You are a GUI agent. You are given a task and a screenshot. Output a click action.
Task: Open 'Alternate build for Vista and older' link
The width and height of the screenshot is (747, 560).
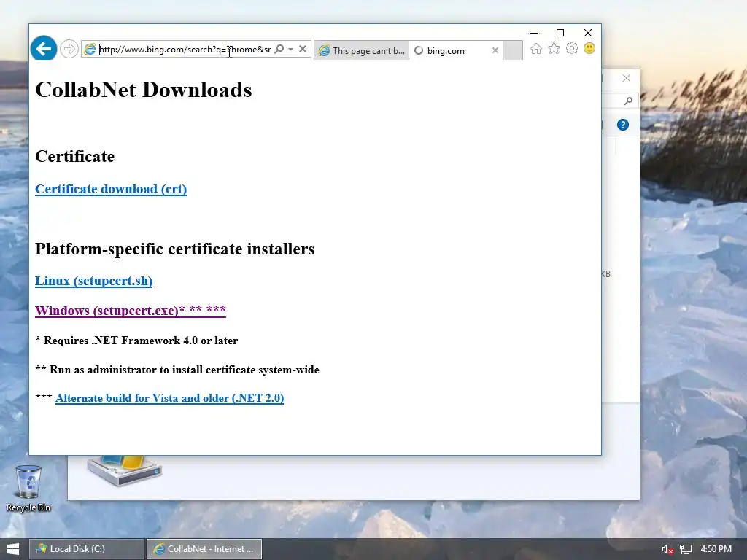click(x=169, y=398)
